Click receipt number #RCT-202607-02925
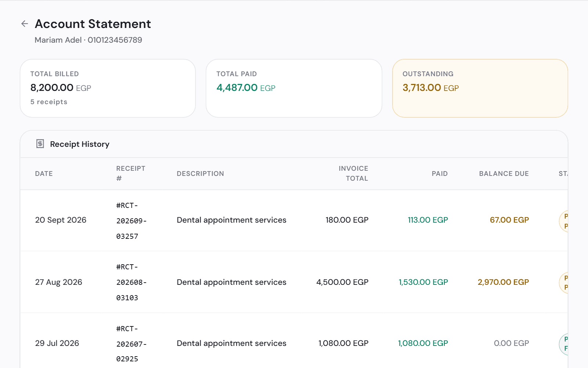Screen dimensions: 588x368 (131, 344)
